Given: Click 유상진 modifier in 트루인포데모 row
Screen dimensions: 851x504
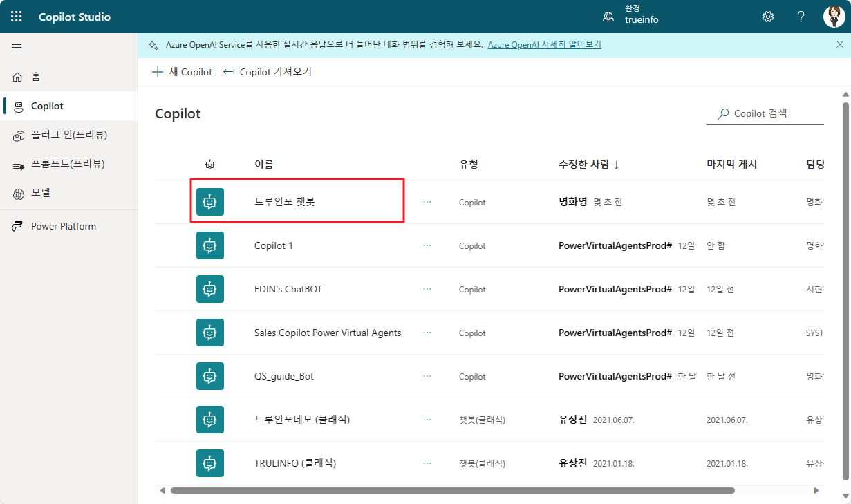Looking at the screenshot, I should (x=573, y=420).
